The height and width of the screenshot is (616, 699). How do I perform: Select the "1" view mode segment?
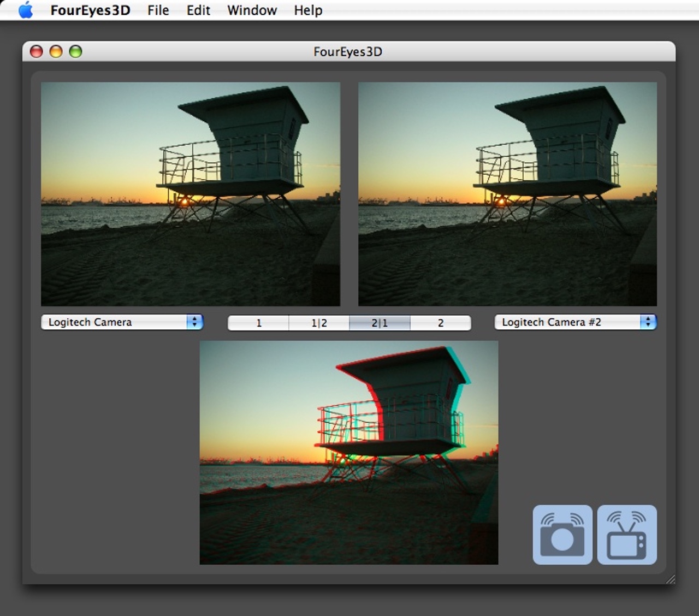pyautogui.click(x=258, y=323)
